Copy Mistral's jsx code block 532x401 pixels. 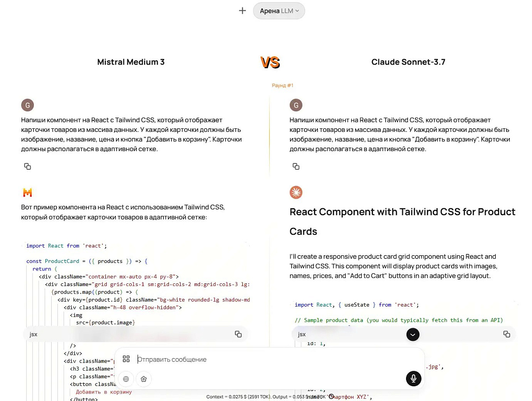coord(238,334)
